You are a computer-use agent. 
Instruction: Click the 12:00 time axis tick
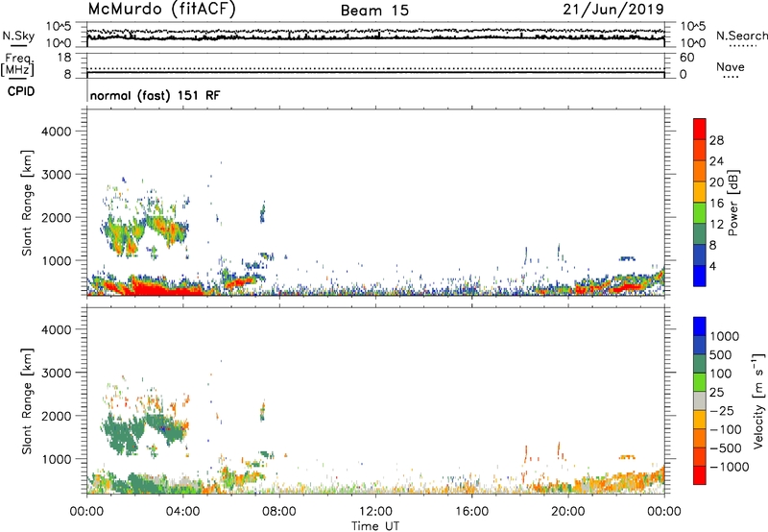point(375,512)
